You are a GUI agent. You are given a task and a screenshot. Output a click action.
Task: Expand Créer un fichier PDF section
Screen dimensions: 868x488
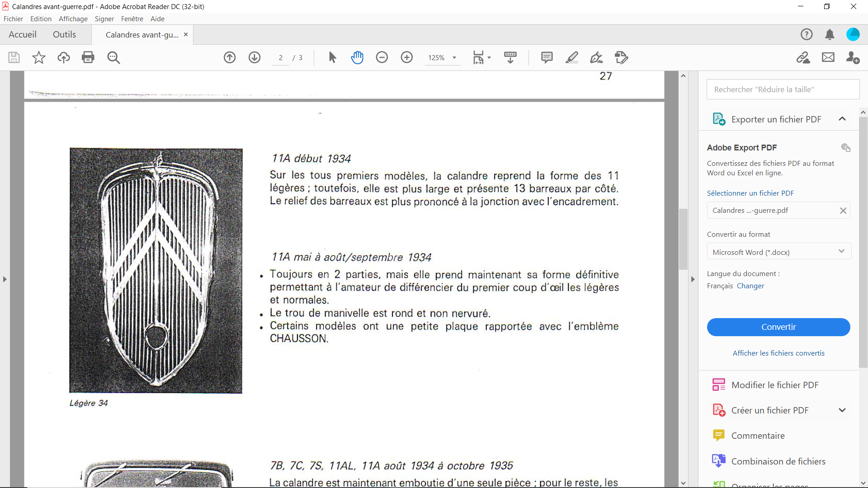(x=842, y=410)
